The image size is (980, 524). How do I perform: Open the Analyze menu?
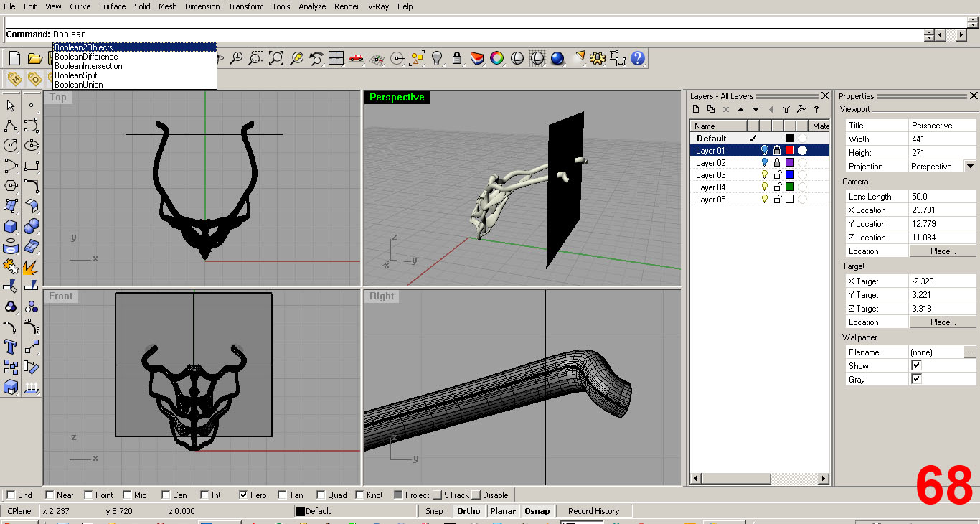pyautogui.click(x=312, y=6)
